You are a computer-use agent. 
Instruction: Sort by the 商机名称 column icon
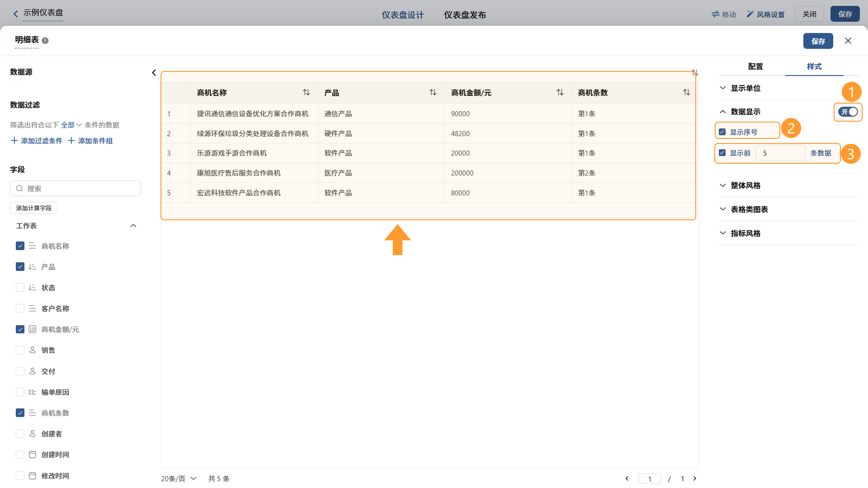pos(307,92)
